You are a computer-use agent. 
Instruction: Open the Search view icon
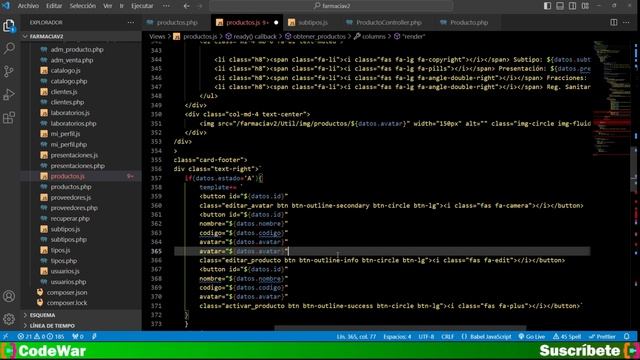9,49
